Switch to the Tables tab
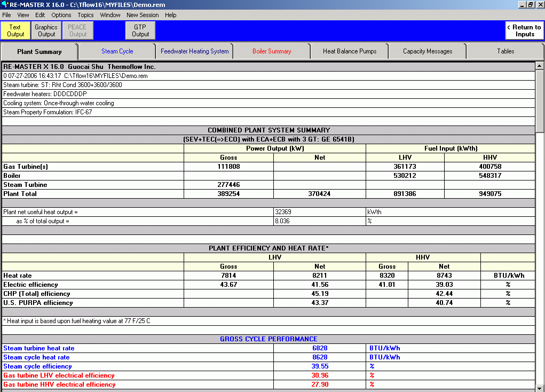Viewport: 545px width, 392px height. 505,51
